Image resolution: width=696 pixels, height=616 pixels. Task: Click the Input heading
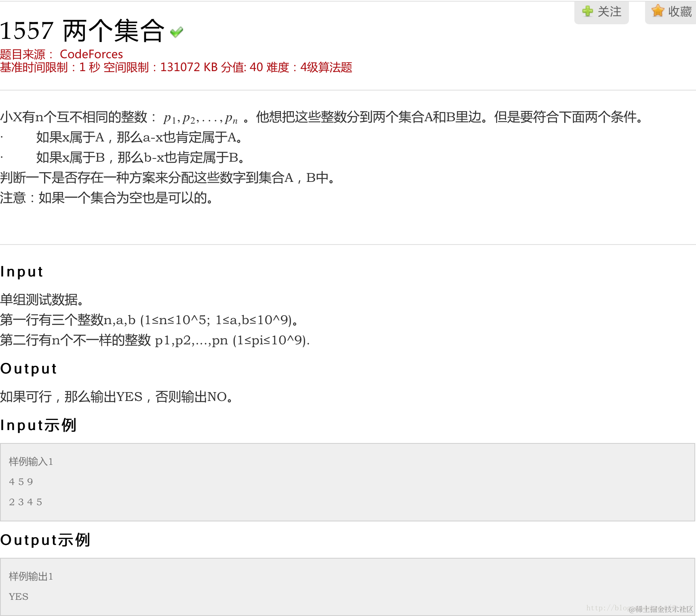tap(22, 272)
